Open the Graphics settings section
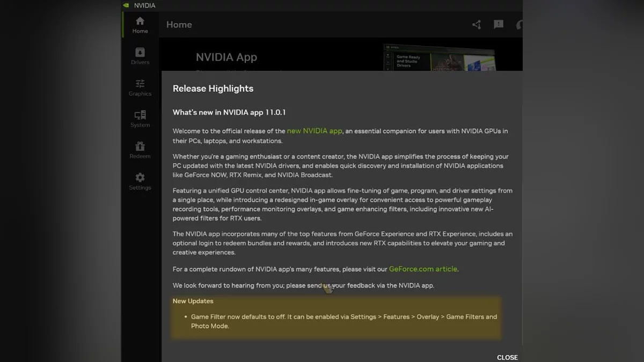644x362 pixels. pos(140,87)
